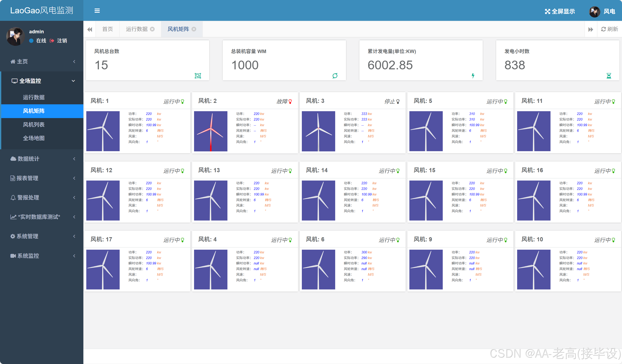The image size is (622, 364).
Task: Click the hourglass icon on 发电小时数 card
Action: tap(609, 76)
